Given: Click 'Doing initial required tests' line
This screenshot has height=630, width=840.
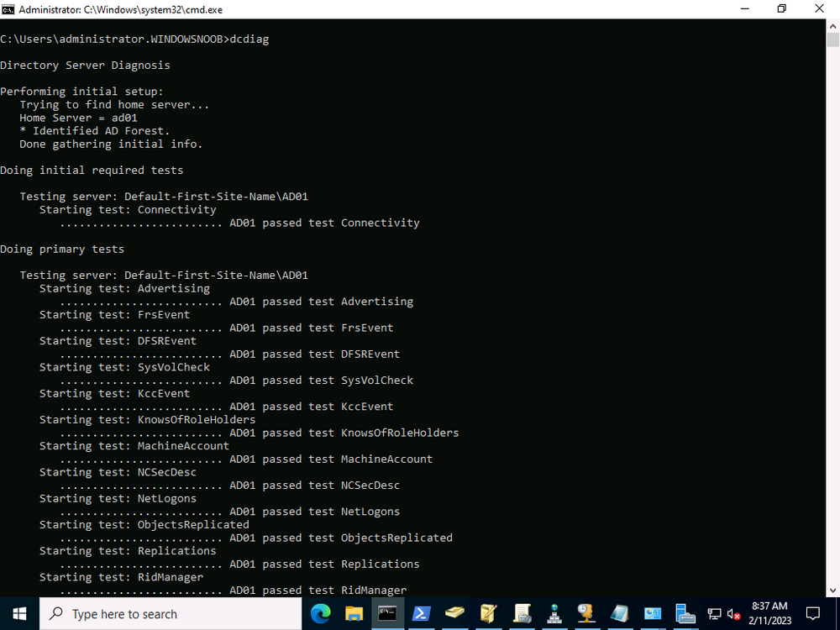Looking at the screenshot, I should pyautogui.click(x=92, y=171).
